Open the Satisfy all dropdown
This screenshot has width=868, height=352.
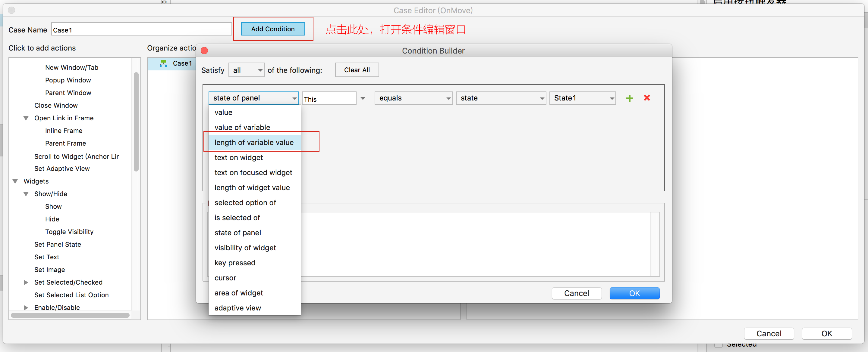click(x=246, y=70)
